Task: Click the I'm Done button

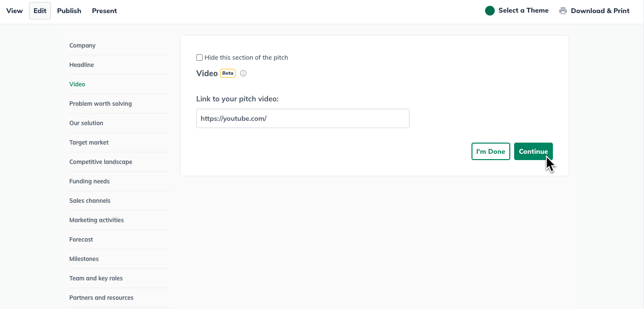Action: pos(491,151)
